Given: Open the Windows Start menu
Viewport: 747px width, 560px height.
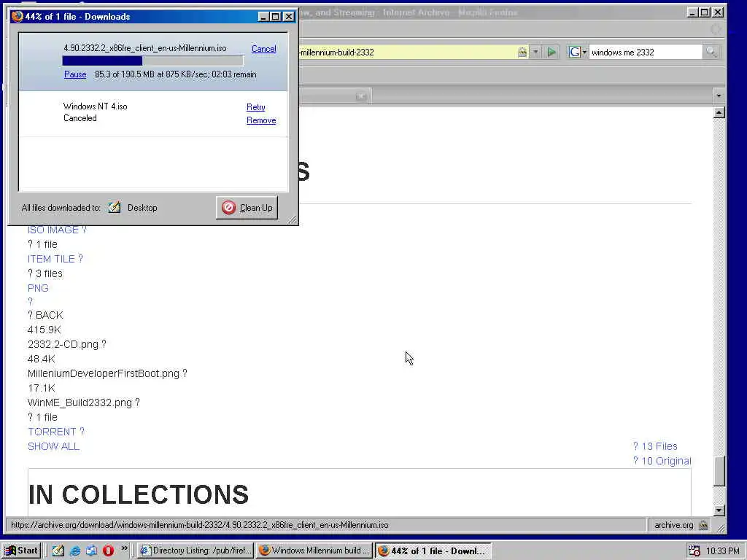Looking at the screenshot, I should (x=21, y=551).
